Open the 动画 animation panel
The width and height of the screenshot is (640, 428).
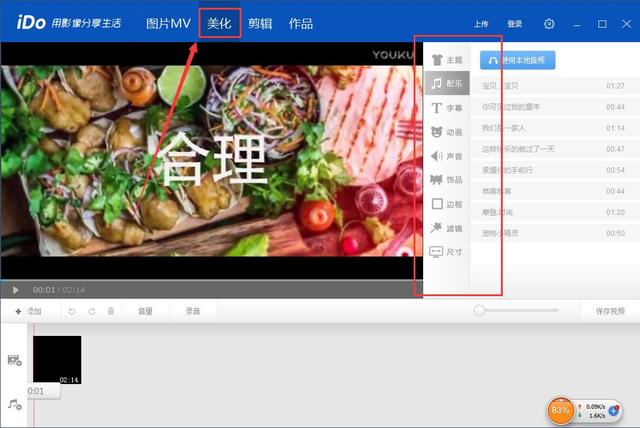[445, 131]
